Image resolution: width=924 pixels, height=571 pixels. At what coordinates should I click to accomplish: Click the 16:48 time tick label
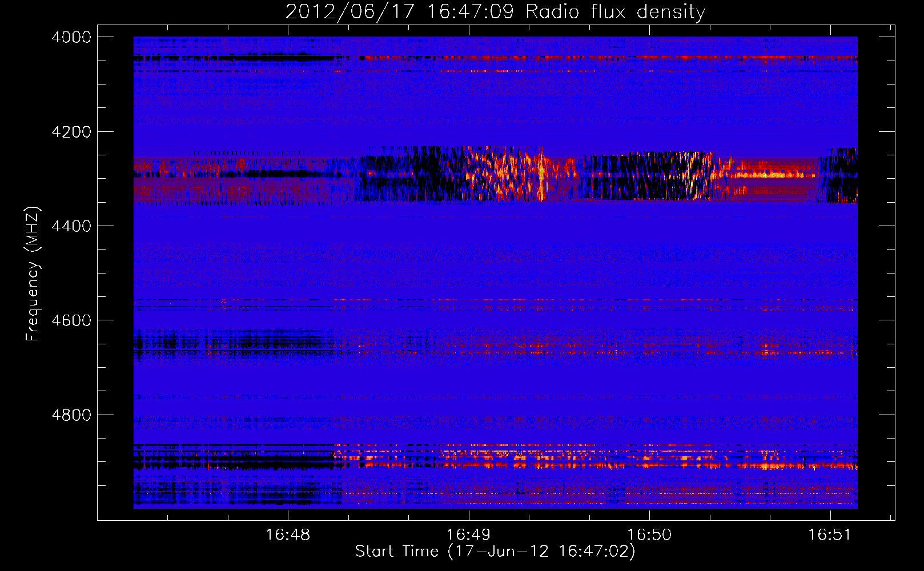288,535
